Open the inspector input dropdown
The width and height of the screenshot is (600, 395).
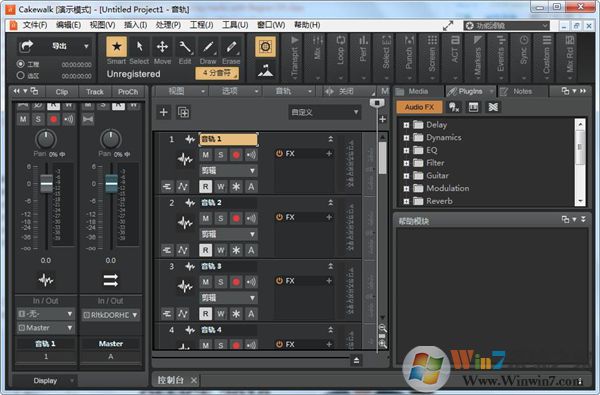[46, 314]
